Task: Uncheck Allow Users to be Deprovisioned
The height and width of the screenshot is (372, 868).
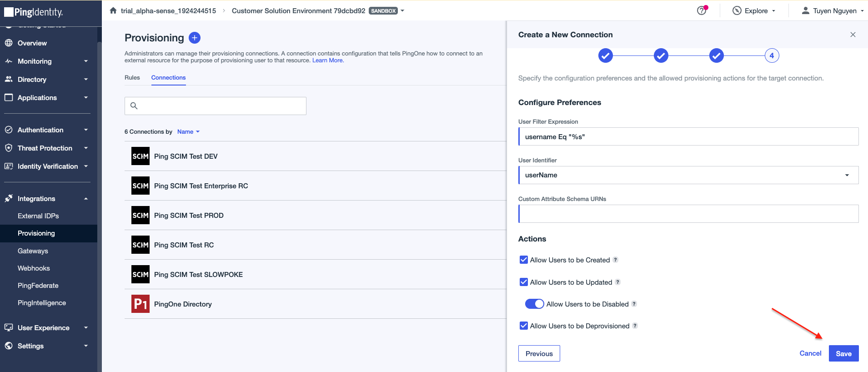Action: click(524, 326)
